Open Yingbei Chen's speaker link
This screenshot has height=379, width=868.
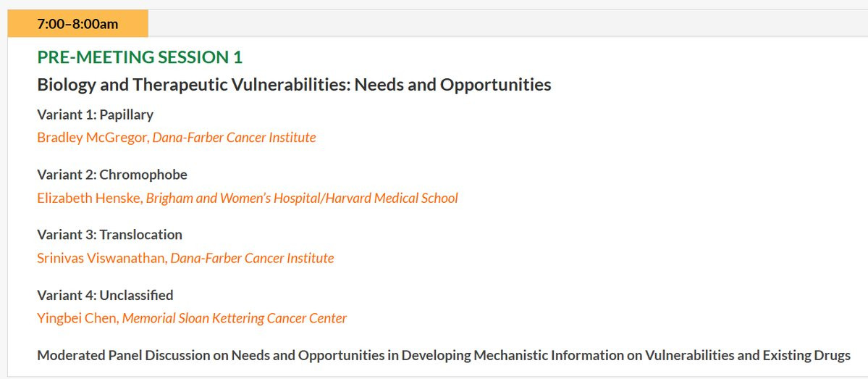(77, 318)
